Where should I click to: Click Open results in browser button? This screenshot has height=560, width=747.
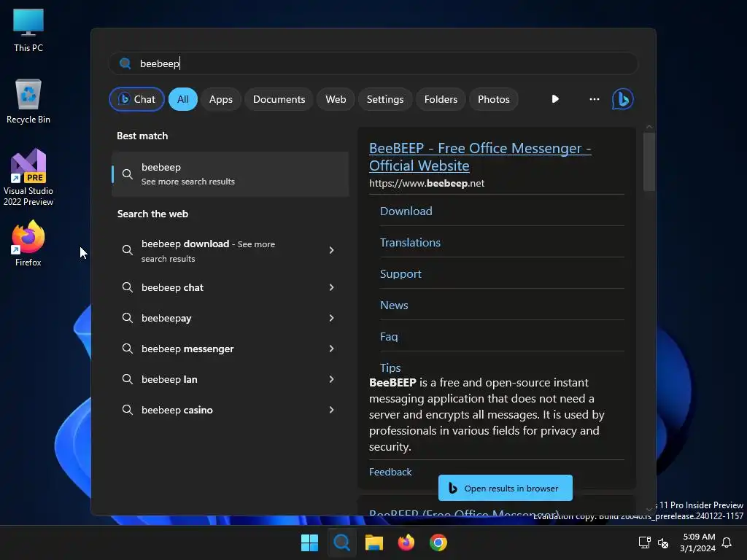click(x=505, y=488)
